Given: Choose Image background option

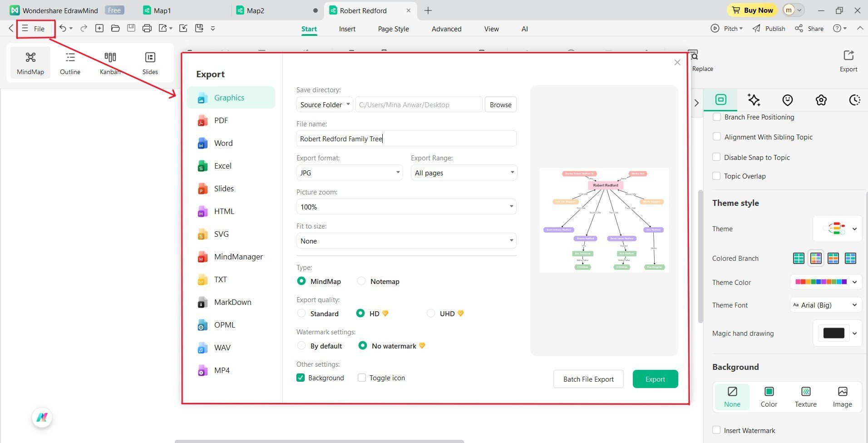Looking at the screenshot, I should point(843,397).
